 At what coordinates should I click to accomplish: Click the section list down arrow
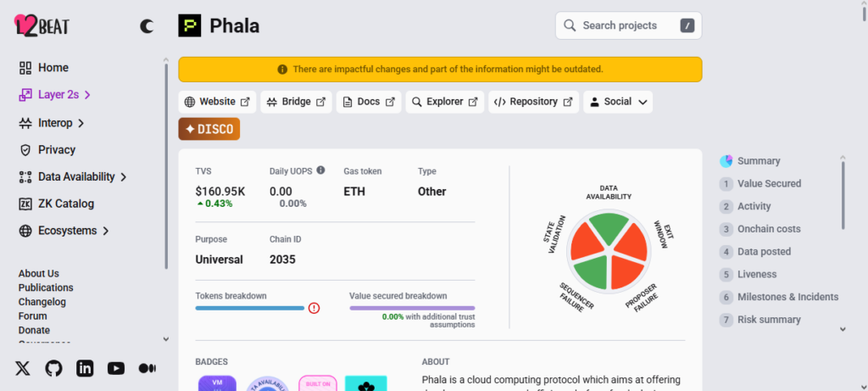843,329
